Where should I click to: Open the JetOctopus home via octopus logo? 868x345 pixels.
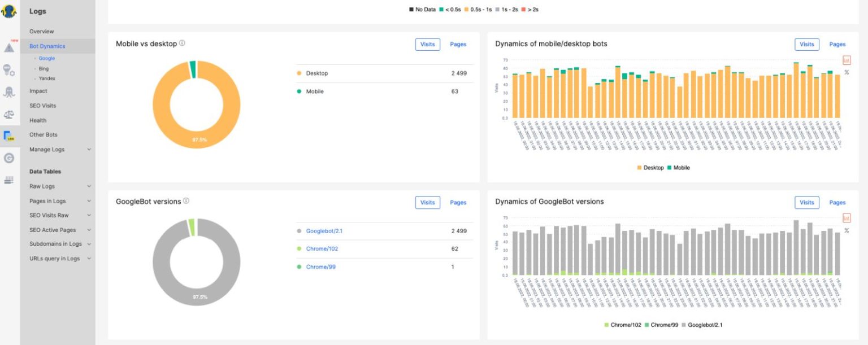(10, 11)
